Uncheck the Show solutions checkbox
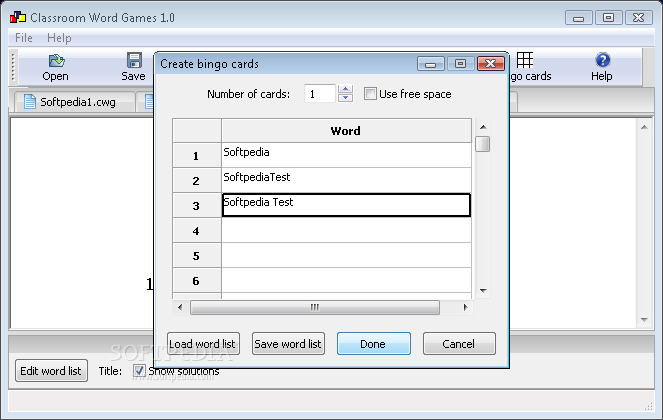Viewport: 663px width, 420px height. 139,371
